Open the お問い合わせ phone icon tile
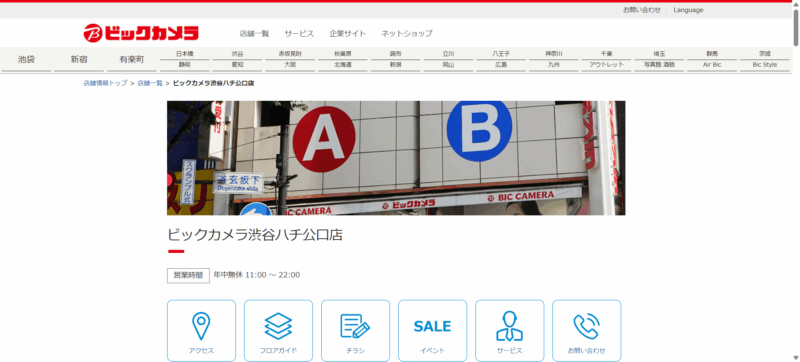 tap(587, 331)
